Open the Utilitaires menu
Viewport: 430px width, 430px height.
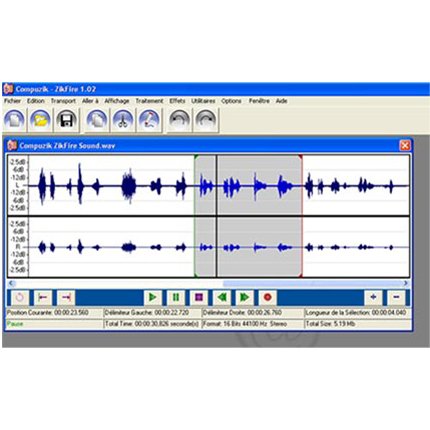tap(203, 101)
